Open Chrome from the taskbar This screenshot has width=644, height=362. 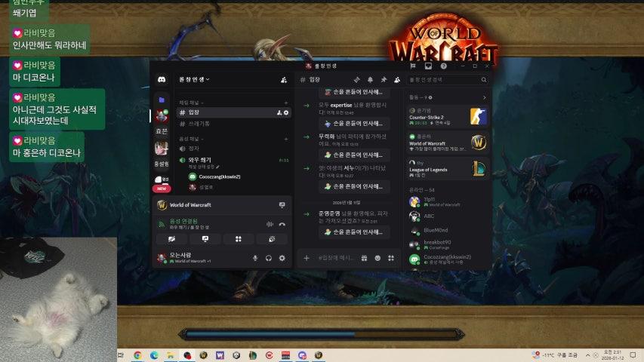click(137, 355)
